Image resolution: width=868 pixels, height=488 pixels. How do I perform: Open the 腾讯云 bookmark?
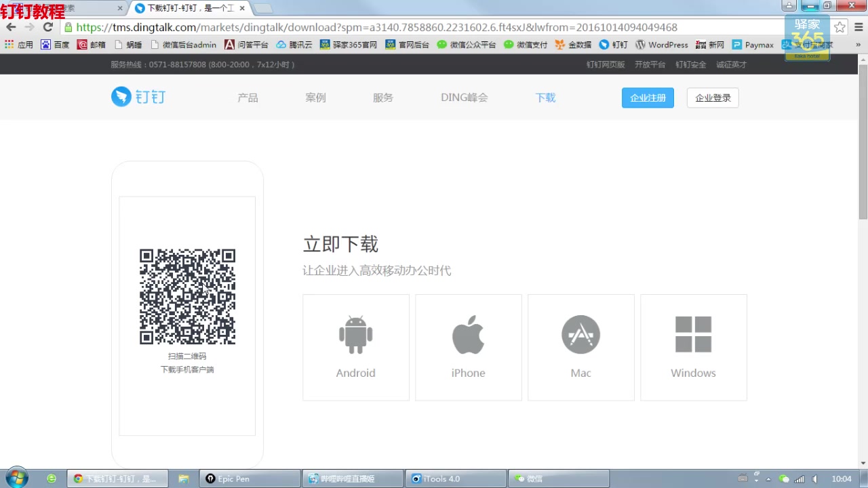[294, 45]
